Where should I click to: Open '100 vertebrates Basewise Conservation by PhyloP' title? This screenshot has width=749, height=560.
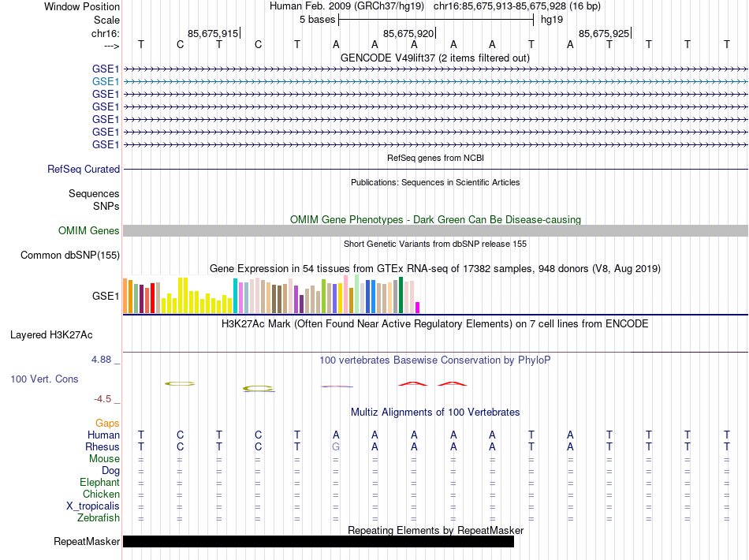click(435, 360)
